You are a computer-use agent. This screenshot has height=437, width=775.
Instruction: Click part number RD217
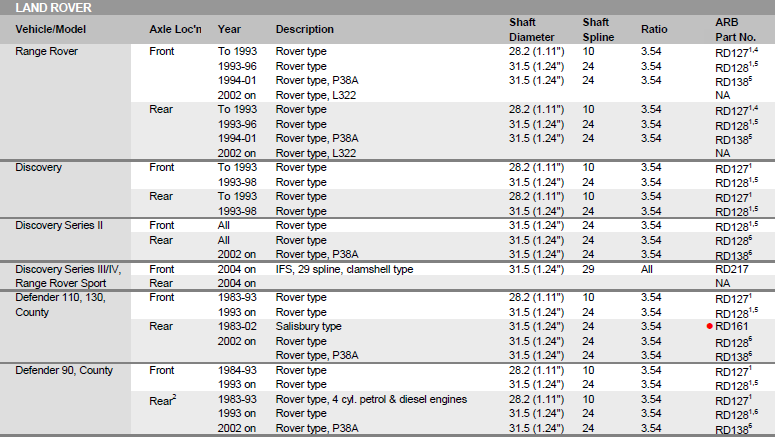(x=732, y=269)
